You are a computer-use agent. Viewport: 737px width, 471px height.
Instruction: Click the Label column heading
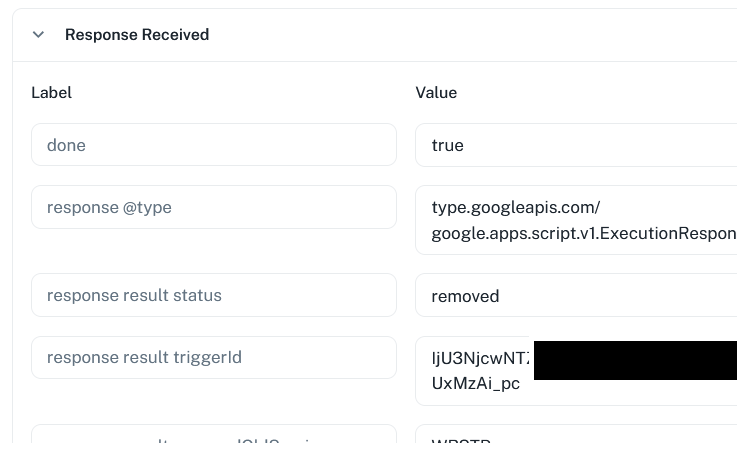pyautogui.click(x=51, y=93)
